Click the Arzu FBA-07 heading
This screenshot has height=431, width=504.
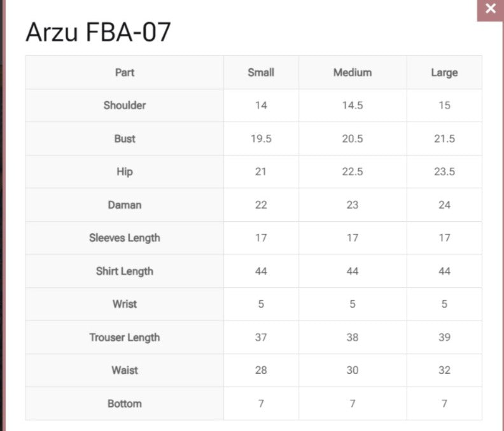point(98,32)
